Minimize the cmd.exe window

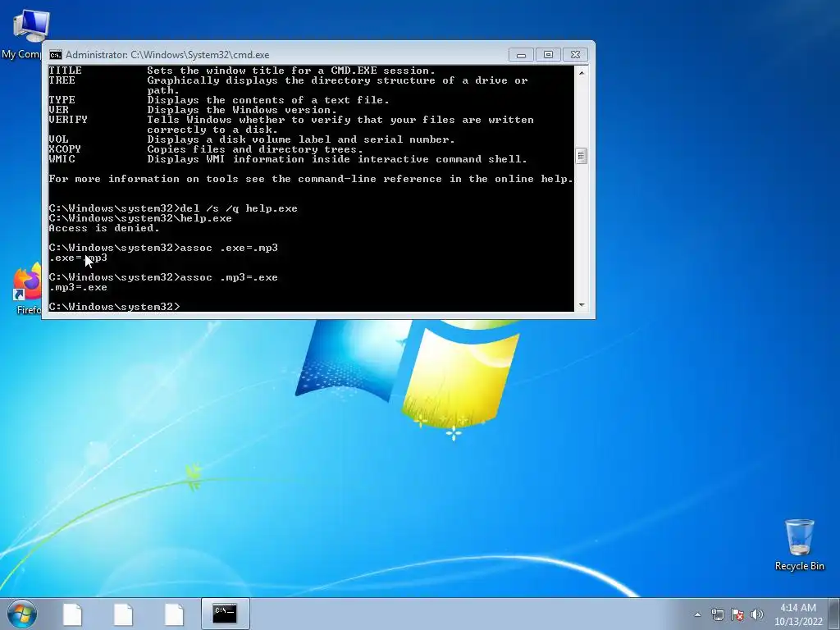coord(521,55)
